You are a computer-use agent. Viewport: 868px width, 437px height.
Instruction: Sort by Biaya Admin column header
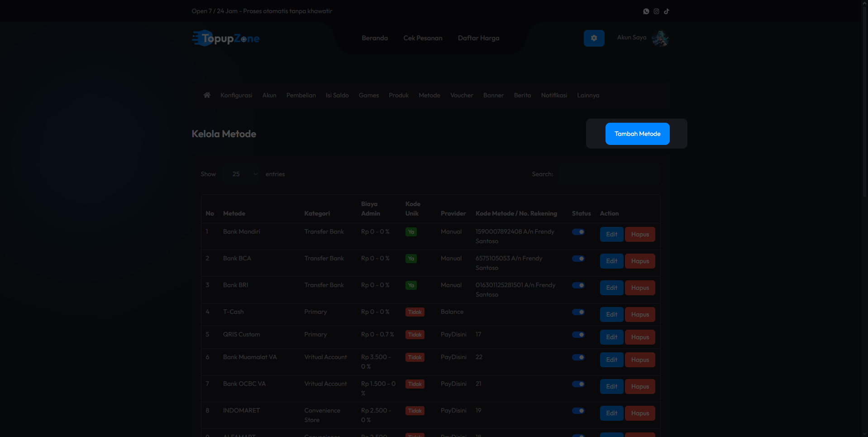tap(370, 209)
